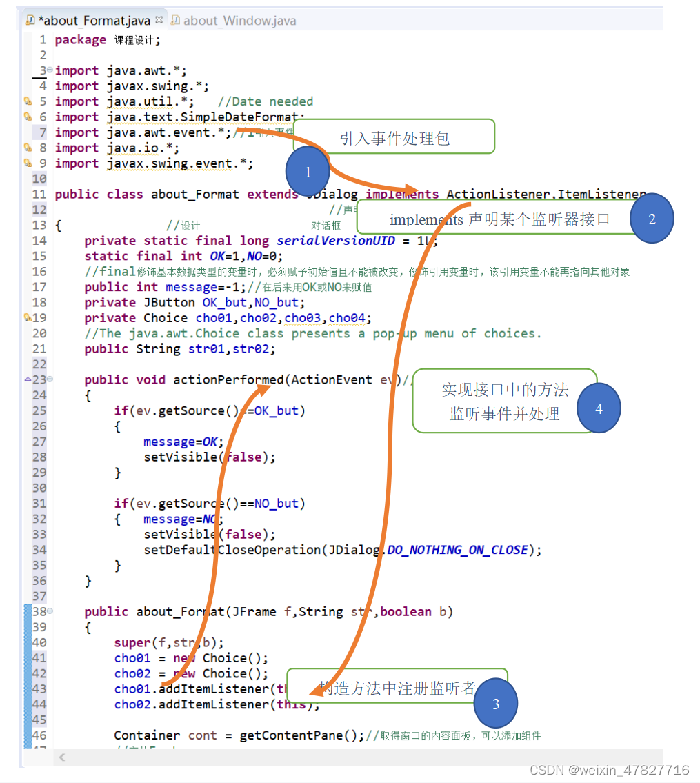Viewport: 700px width, 783px height.
Task: Click the warning icon beside line 8
Action: [28, 147]
